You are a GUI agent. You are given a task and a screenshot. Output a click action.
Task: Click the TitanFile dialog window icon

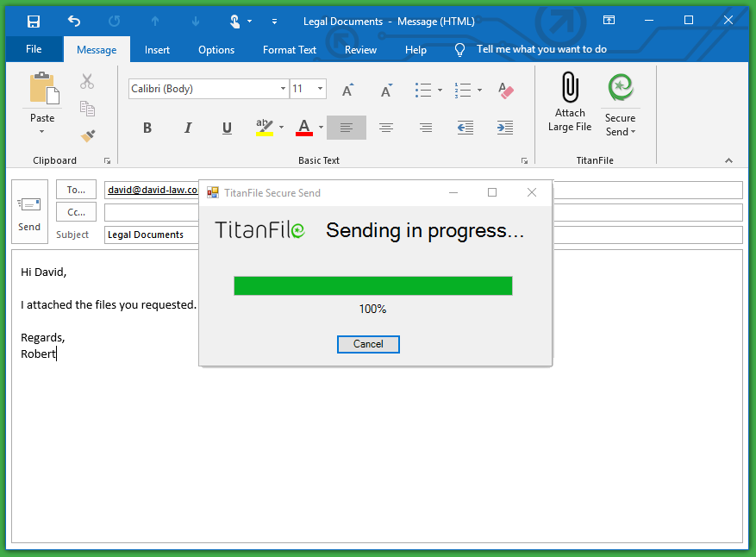[213, 193]
